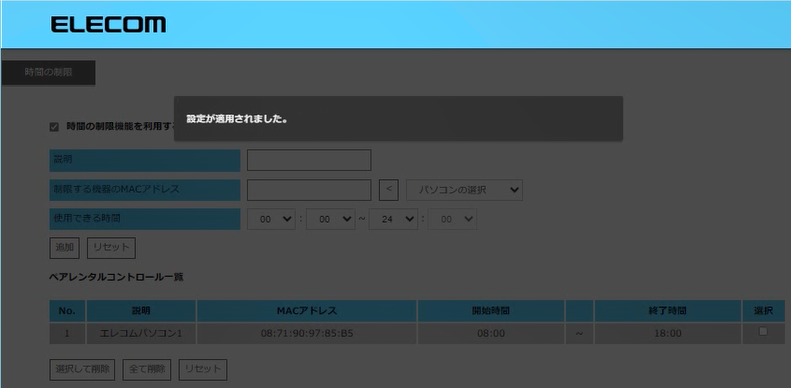This screenshot has width=791, height=388.
Task: Click the < copy MAC address button
Action: coord(388,190)
